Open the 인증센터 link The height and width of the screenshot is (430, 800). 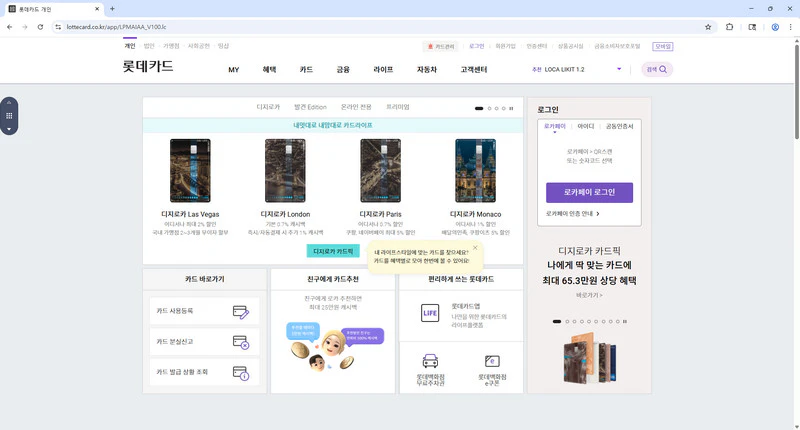(x=537, y=46)
